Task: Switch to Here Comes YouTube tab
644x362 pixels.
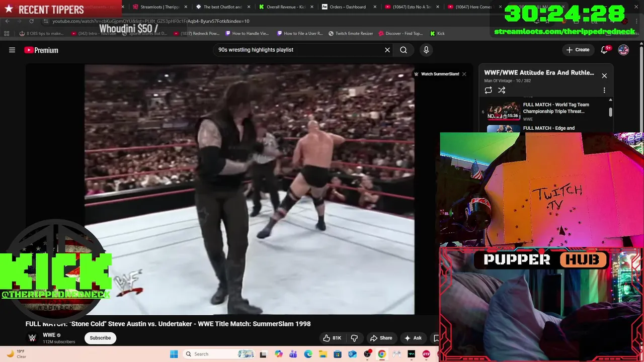Action: click(473, 7)
